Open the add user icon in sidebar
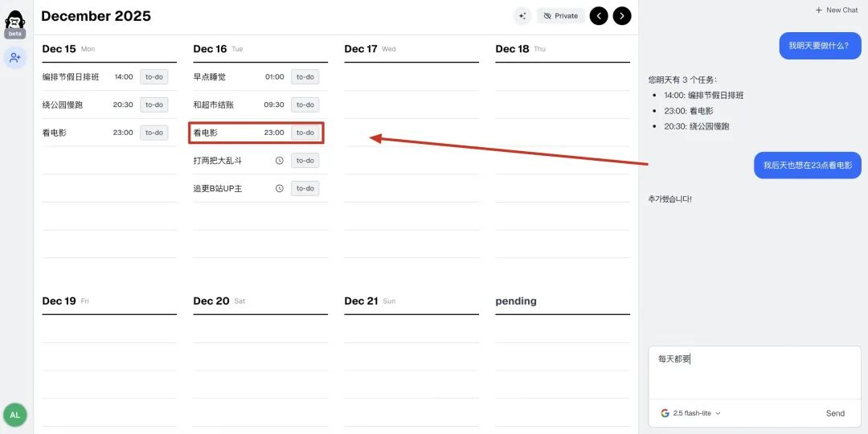 [15, 58]
